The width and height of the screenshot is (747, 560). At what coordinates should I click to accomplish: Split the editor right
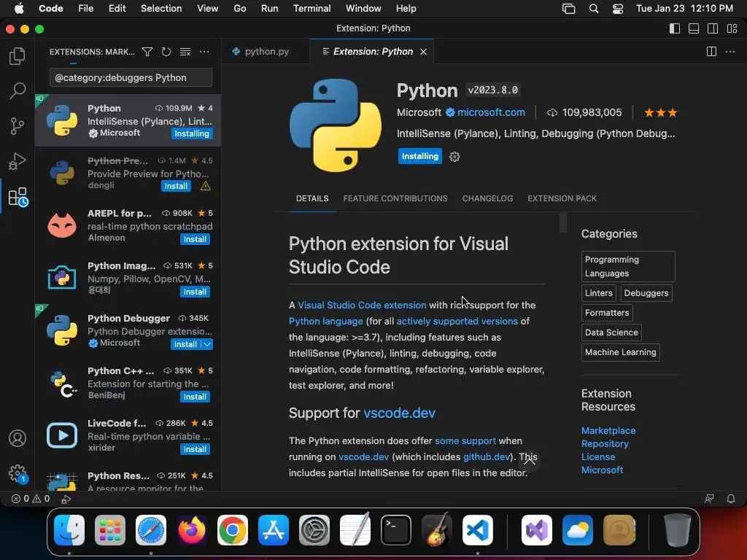click(711, 52)
